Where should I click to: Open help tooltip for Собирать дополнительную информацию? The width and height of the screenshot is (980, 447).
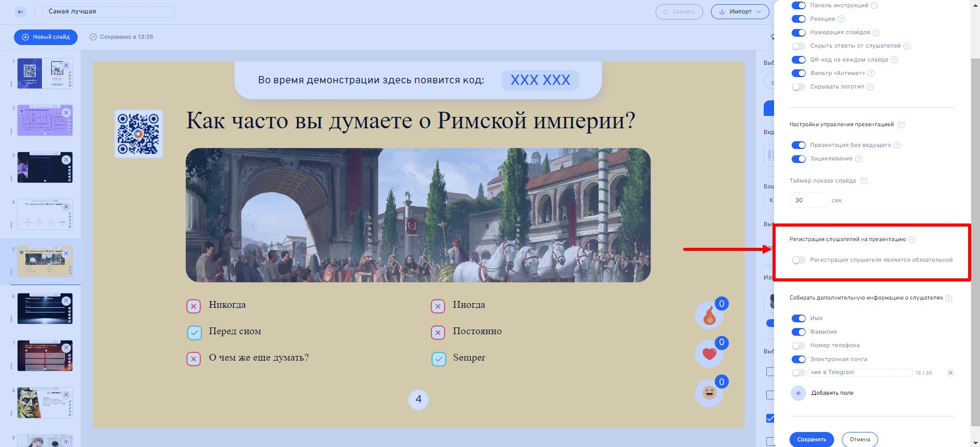948,298
